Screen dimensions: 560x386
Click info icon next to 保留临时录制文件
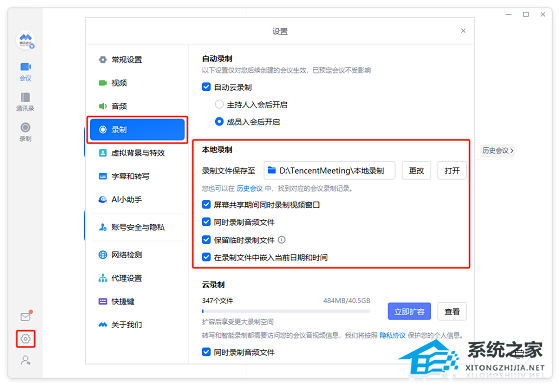(x=281, y=240)
